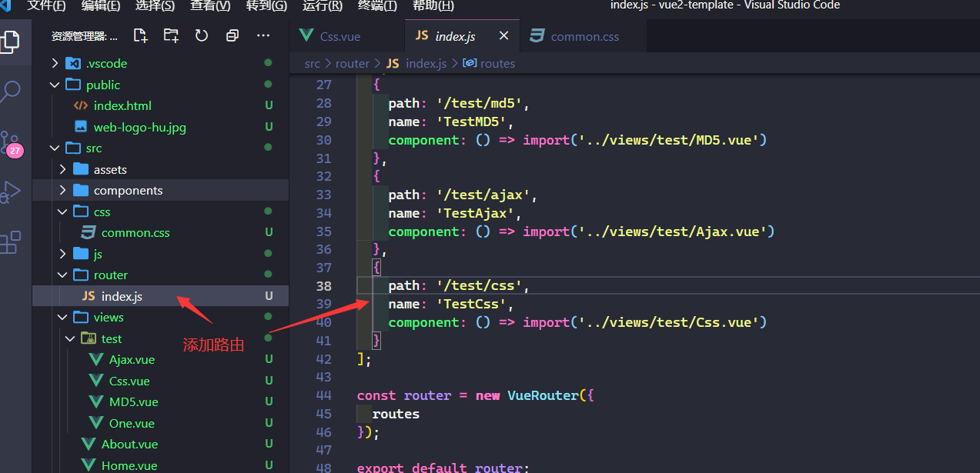
Task: Open the Run and Debug view
Action: [x=11, y=192]
